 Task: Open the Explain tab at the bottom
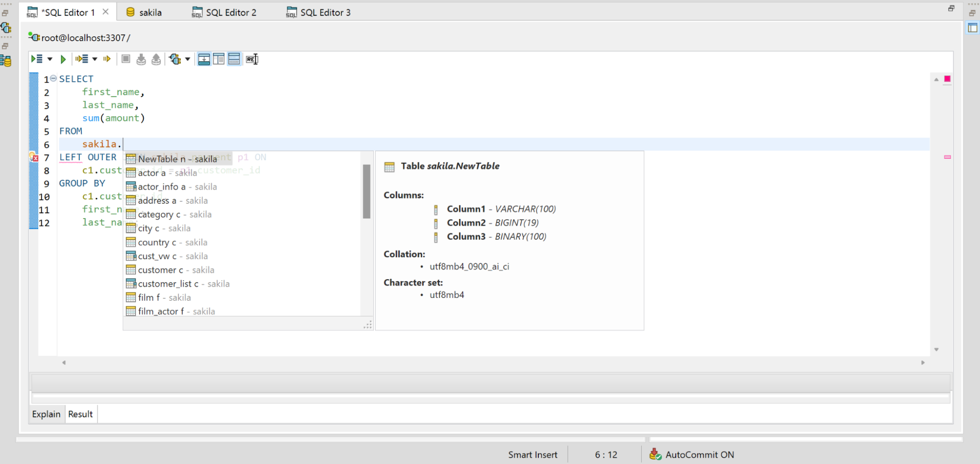click(x=46, y=414)
